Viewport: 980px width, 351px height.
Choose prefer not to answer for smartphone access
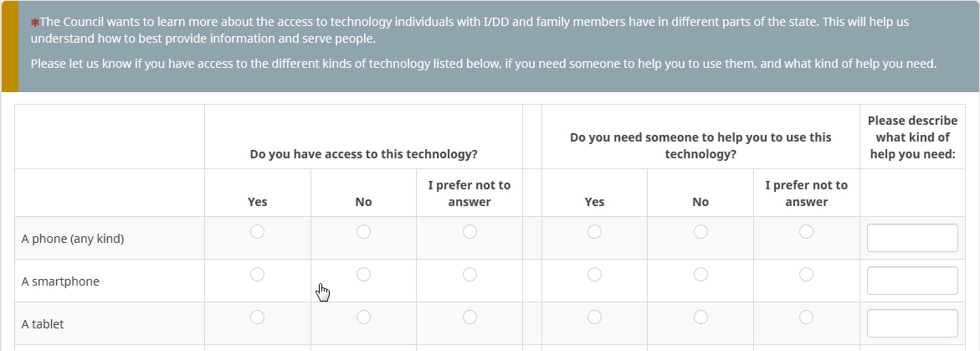[x=469, y=274]
